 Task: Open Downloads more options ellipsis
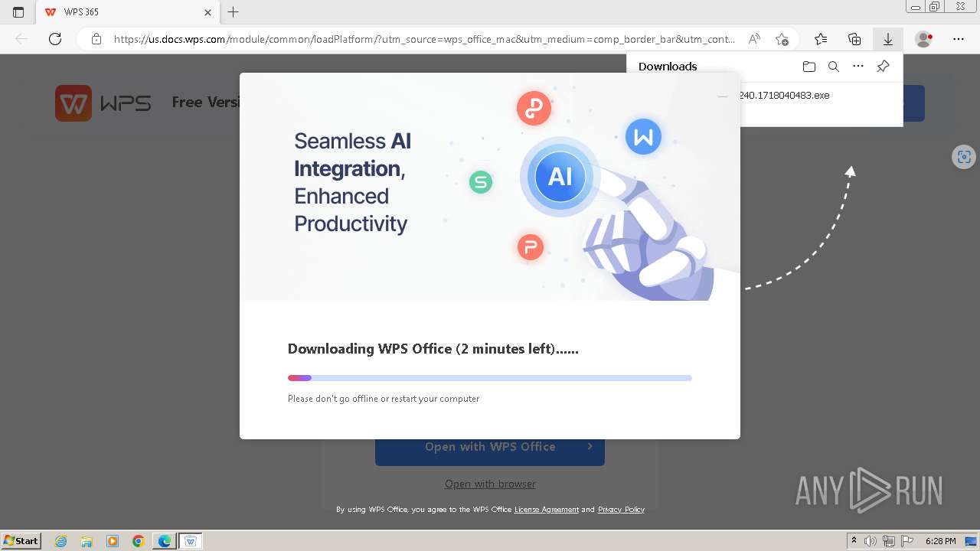pos(858,67)
